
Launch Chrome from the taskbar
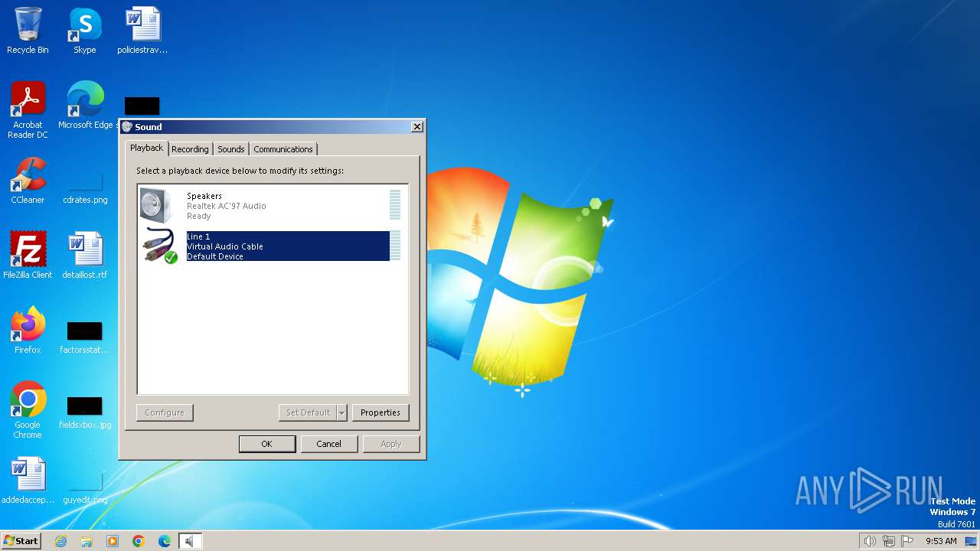pos(139,541)
